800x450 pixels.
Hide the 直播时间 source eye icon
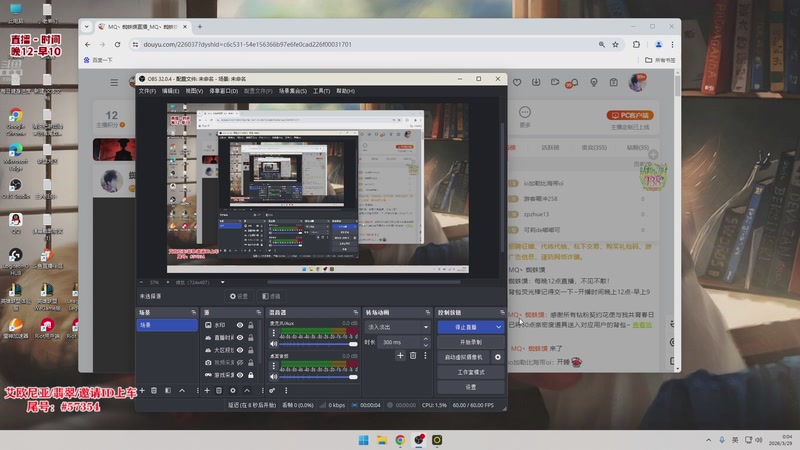point(240,338)
